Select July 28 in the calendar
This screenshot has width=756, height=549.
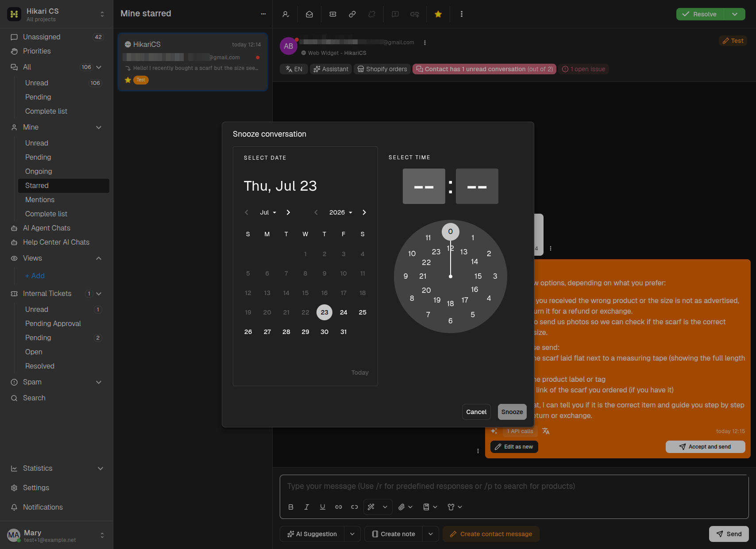click(286, 332)
